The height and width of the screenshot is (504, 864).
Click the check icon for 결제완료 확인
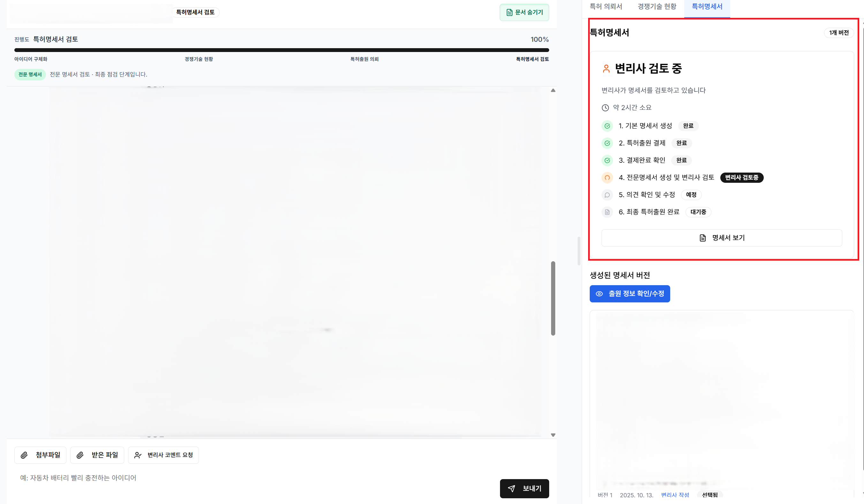[607, 160]
